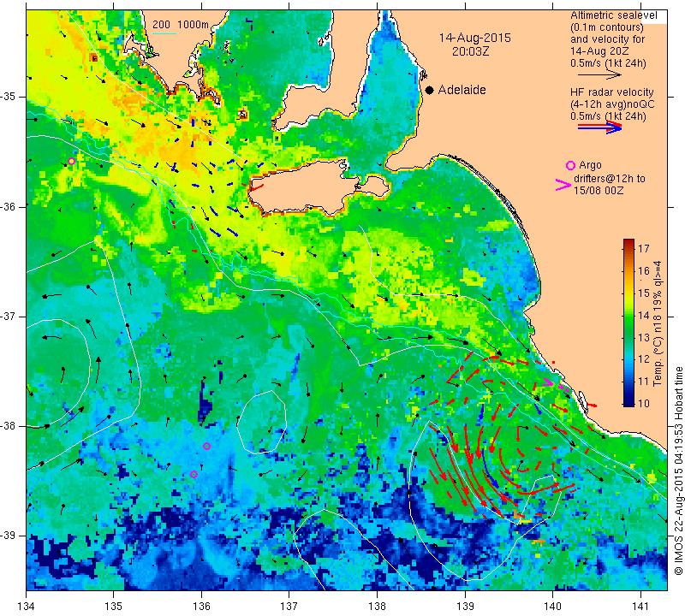Click the '20:03Z' time text

(470, 51)
